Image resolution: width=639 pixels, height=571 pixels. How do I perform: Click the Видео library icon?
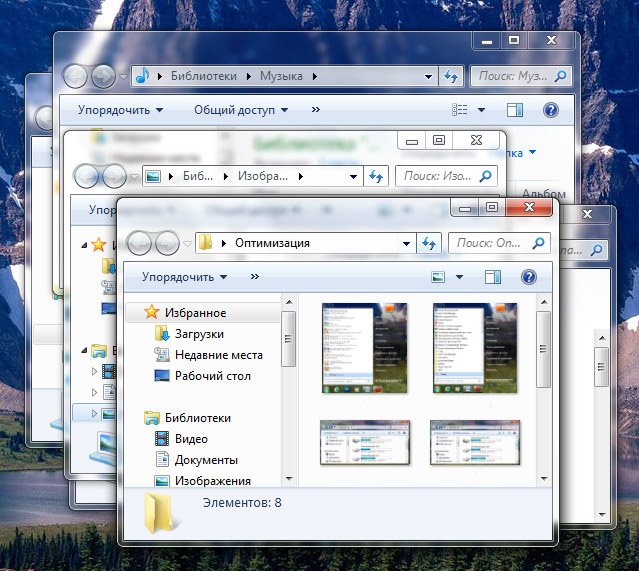[162, 439]
